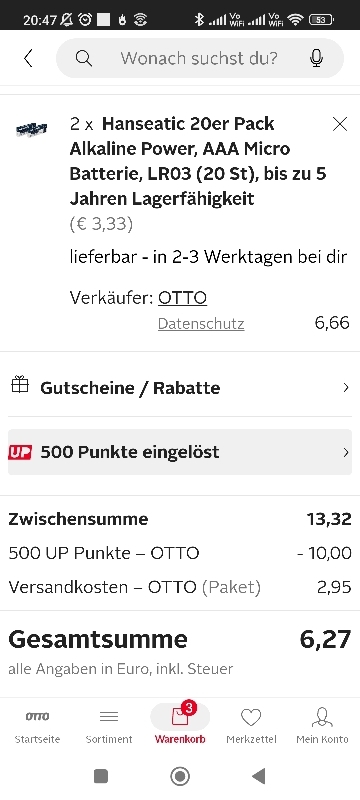
Task: Tap the red UP points logo
Action: pos(20,452)
